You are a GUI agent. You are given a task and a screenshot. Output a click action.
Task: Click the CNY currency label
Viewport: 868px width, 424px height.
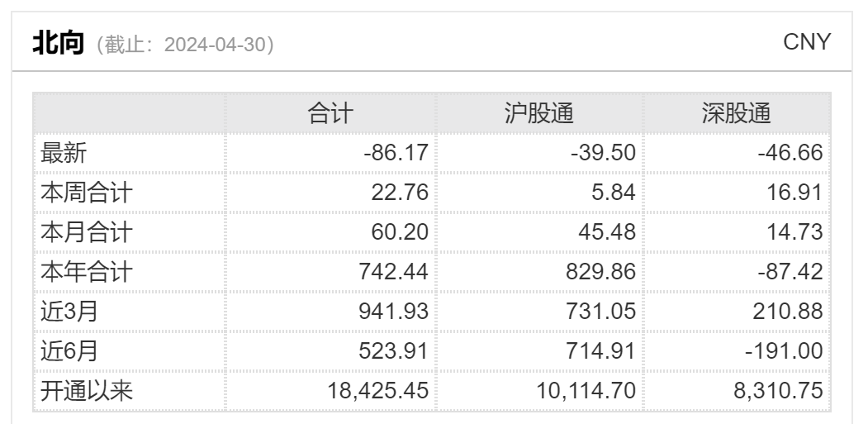[x=807, y=42]
